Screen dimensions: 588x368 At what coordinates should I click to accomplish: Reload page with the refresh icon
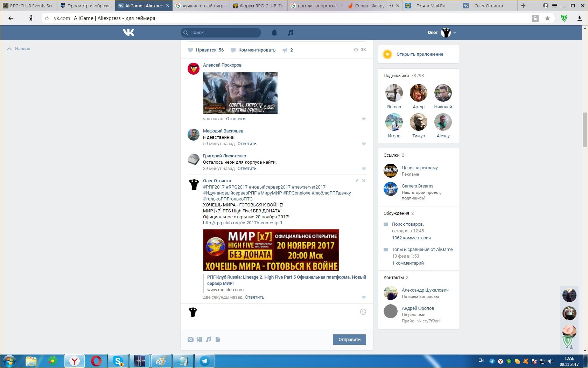pos(47,18)
